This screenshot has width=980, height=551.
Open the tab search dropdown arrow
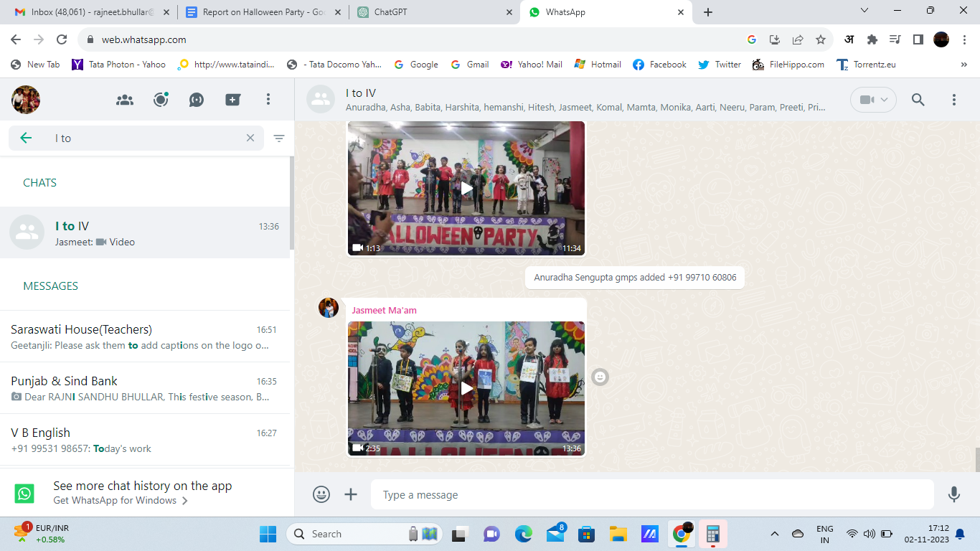864,11
